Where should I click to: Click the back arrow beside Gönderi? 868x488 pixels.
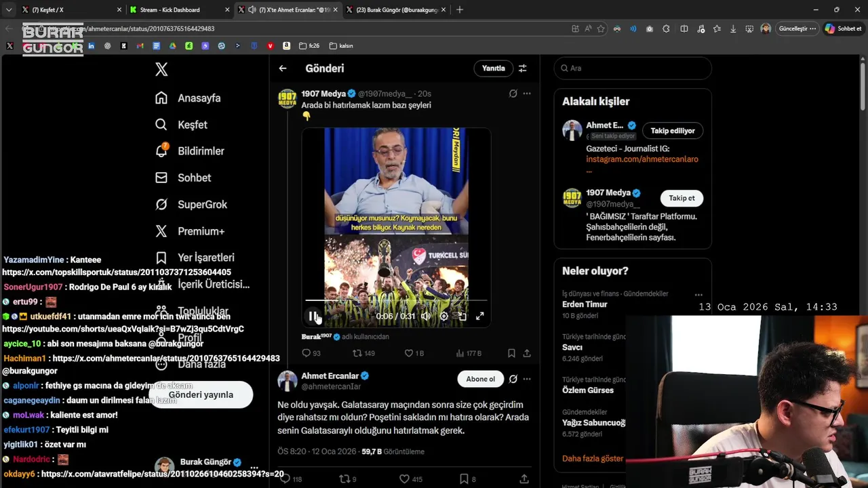pyautogui.click(x=283, y=68)
